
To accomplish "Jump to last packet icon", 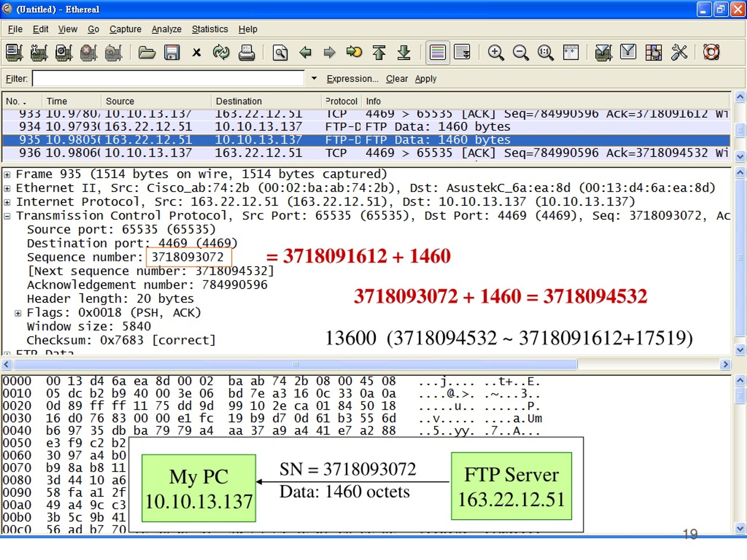I will pyautogui.click(x=404, y=52).
